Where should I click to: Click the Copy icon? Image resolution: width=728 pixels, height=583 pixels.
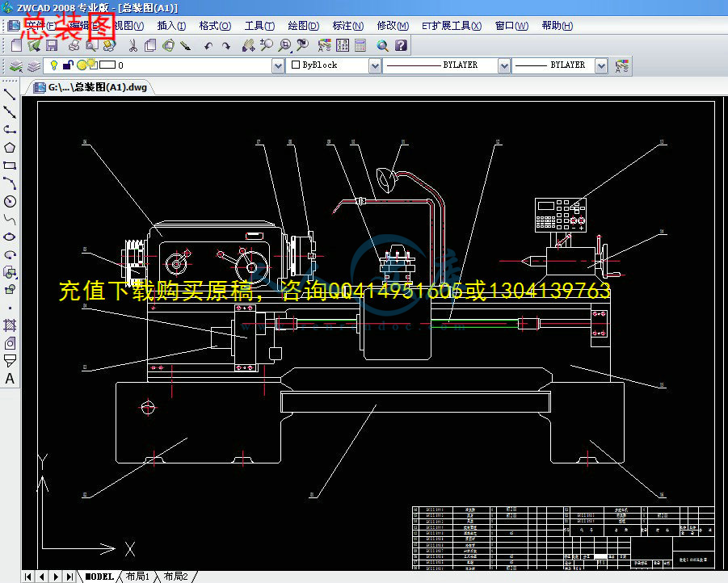150,45
